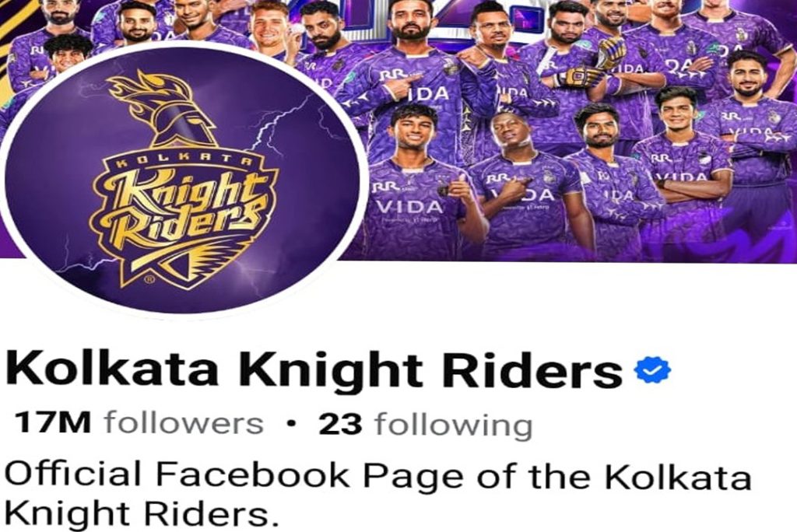View the 23 following list
Image resolution: width=797 pixels, height=532 pixels.
426,425
